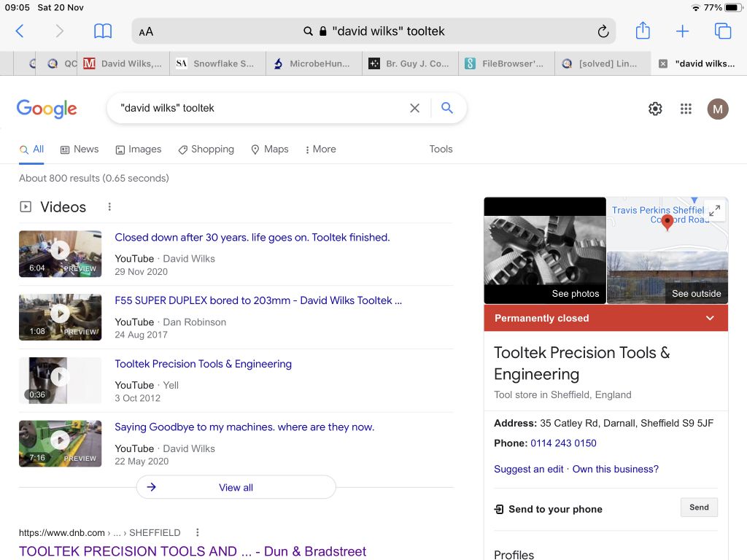The width and height of the screenshot is (747, 560).
Task: Switch to the FileBrowser tab
Action: (x=506, y=63)
